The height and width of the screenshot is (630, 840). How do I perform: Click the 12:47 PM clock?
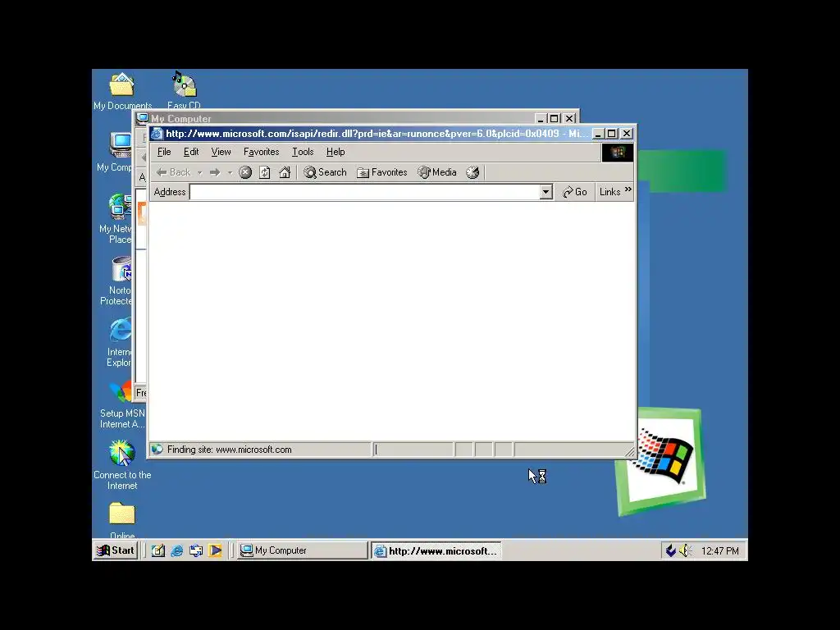point(719,550)
